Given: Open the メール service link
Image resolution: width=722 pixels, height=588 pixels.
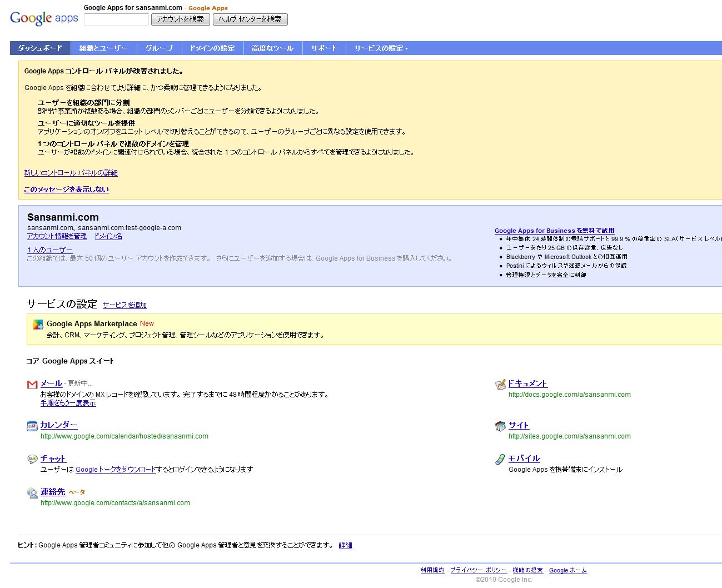Looking at the screenshot, I should pos(51,383).
